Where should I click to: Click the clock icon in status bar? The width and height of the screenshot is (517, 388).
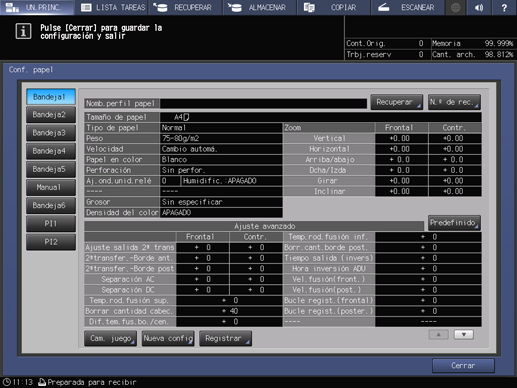click(x=7, y=382)
